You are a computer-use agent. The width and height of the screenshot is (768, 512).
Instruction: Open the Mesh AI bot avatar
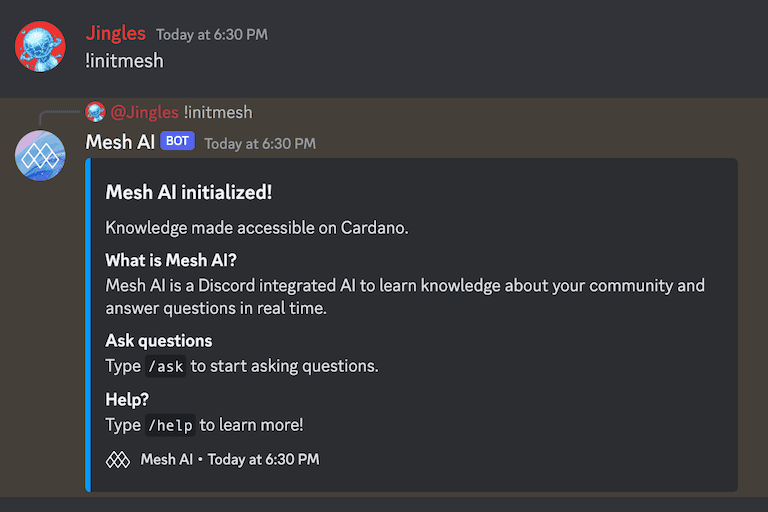(x=40, y=155)
